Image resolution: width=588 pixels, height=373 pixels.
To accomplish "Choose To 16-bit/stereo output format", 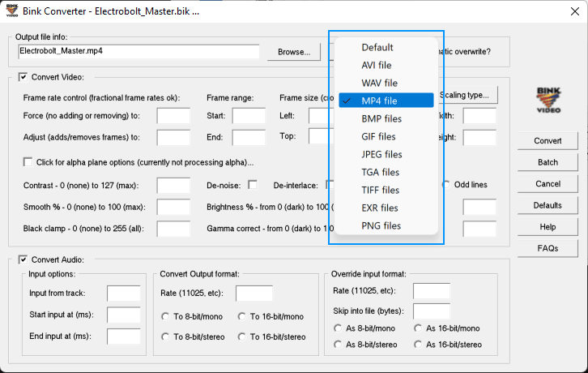I will pos(243,337).
